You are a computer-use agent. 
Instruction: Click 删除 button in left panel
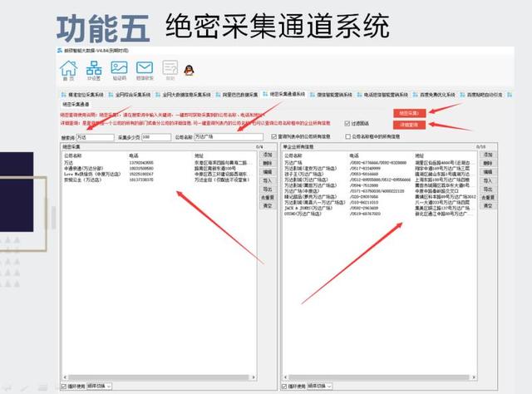[268, 163]
